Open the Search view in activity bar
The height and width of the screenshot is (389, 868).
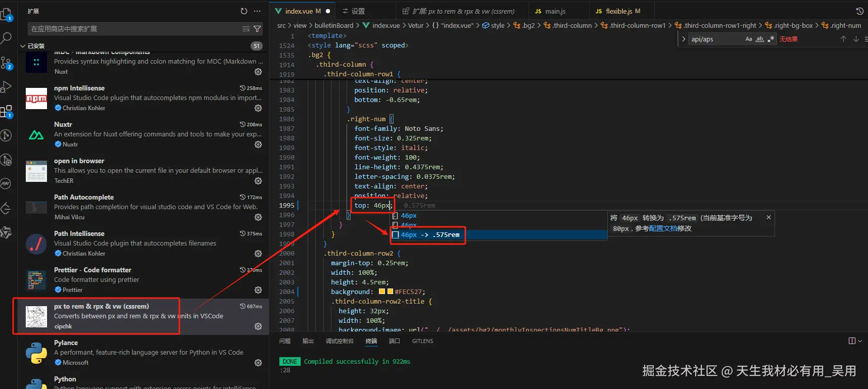click(6, 38)
